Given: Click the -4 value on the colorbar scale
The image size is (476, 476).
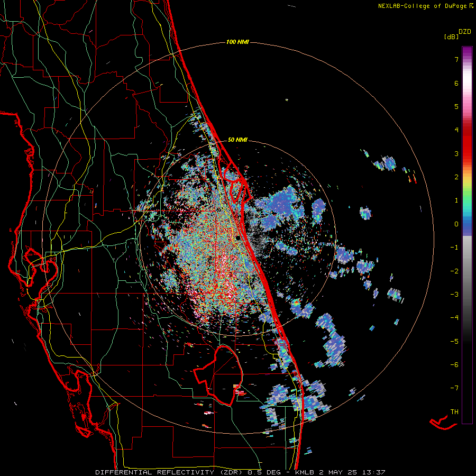Looking at the screenshot, I should tap(454, 318).
